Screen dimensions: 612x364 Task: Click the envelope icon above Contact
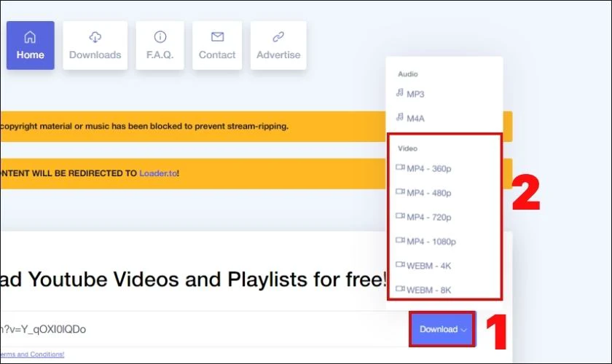tap(217, 36)
